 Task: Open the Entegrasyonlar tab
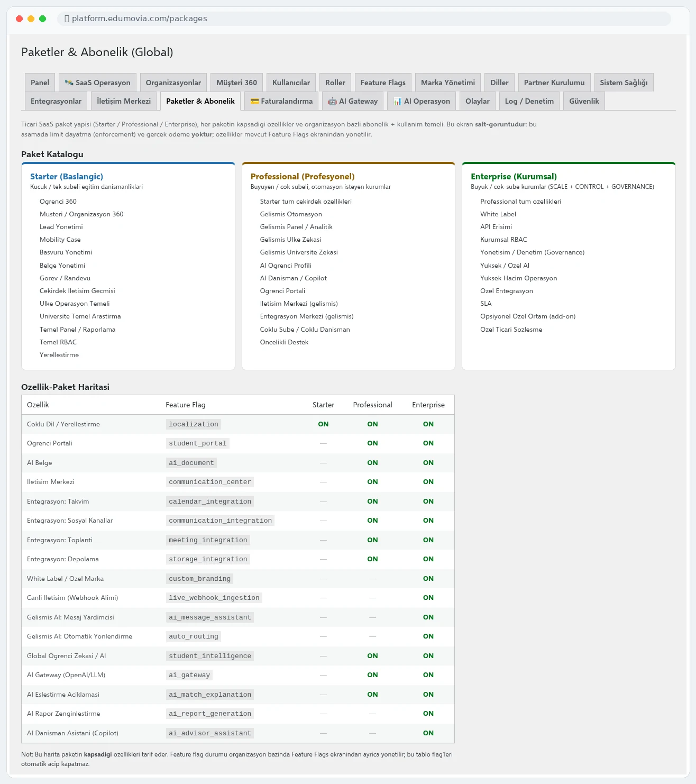(56, 101)
